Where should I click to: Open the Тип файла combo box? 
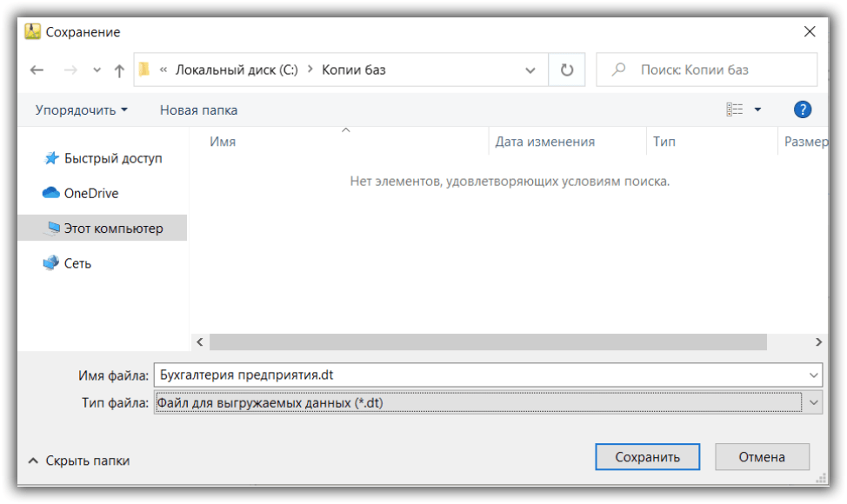coord(487,402)
